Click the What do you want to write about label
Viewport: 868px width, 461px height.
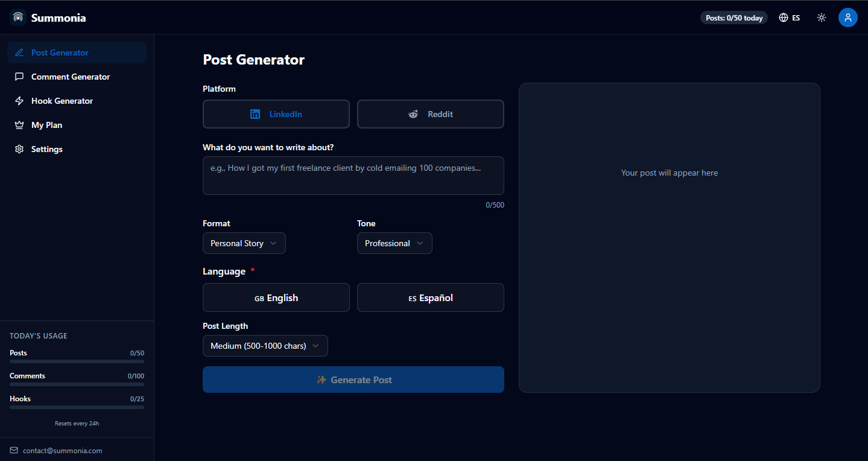(x=268, y=147)
